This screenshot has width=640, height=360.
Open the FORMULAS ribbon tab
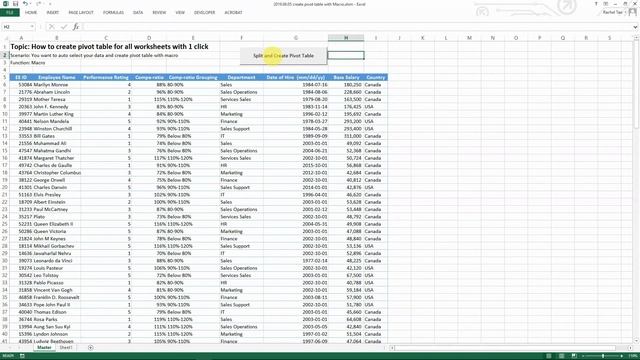(x=113, y=13)
